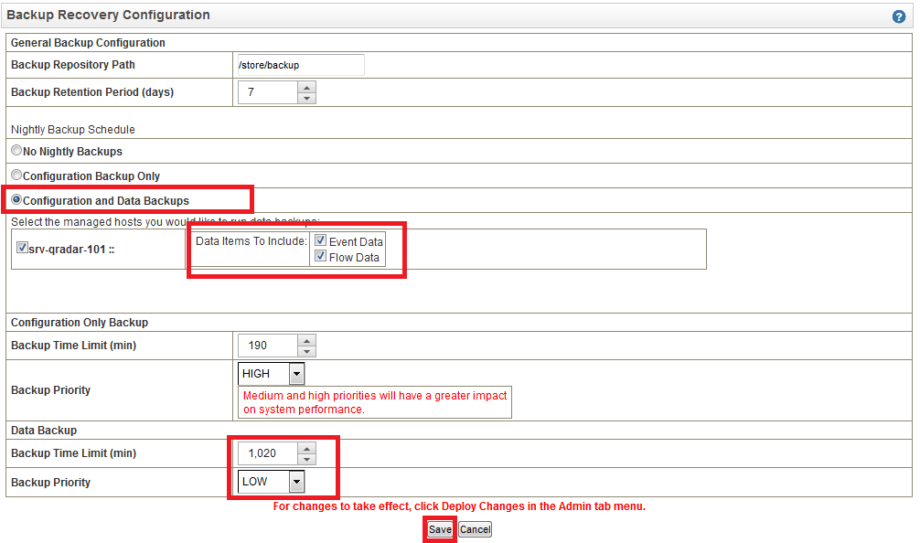Screen dimensions: 920x543
Task: Select Configuration and Data Backups option
Action: tap(16, 201)
